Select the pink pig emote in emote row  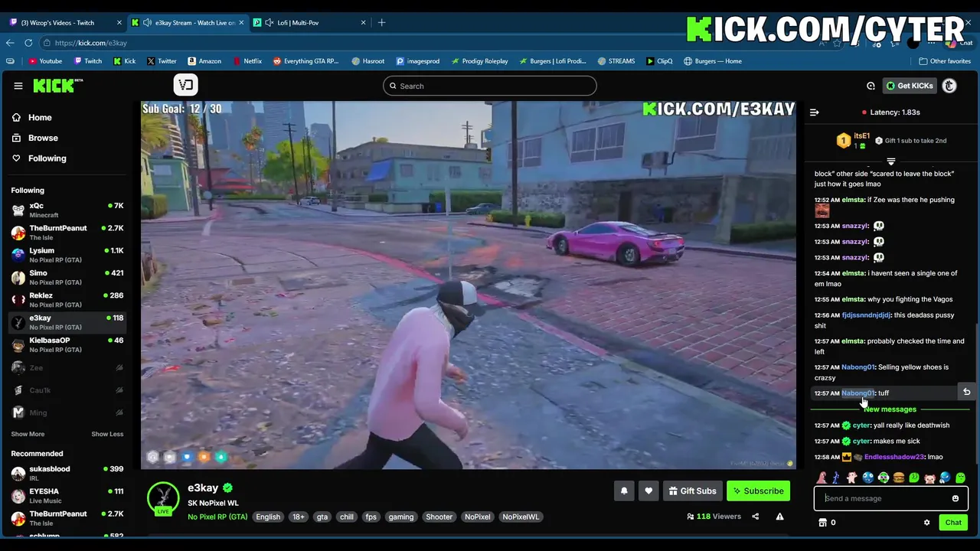[929, 478]
